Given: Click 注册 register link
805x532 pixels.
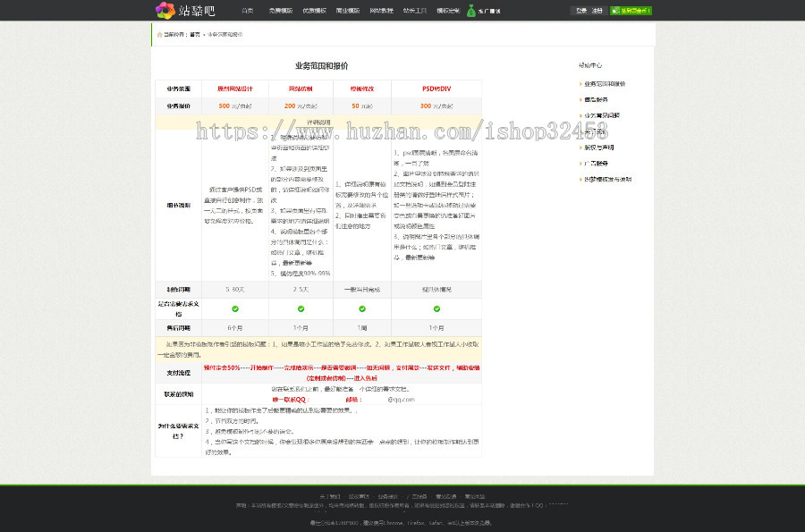Looking at the screenshot, I should (597, 11).
